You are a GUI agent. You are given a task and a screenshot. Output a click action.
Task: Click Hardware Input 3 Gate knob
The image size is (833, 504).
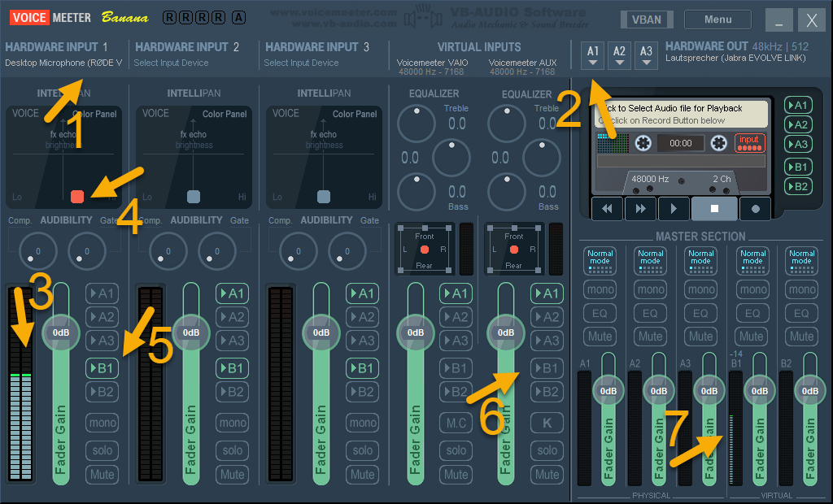click(x=347, y=251)
